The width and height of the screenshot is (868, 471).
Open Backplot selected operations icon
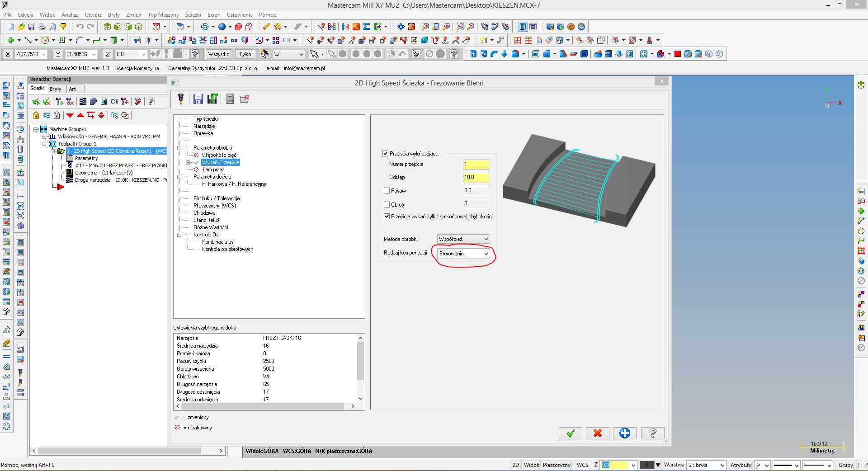(83, 101)
